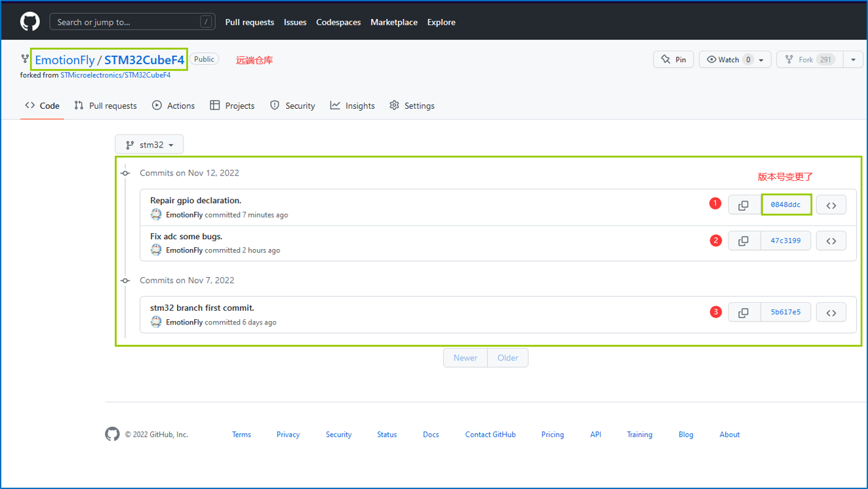Open the About footer link

pos(730,435)
